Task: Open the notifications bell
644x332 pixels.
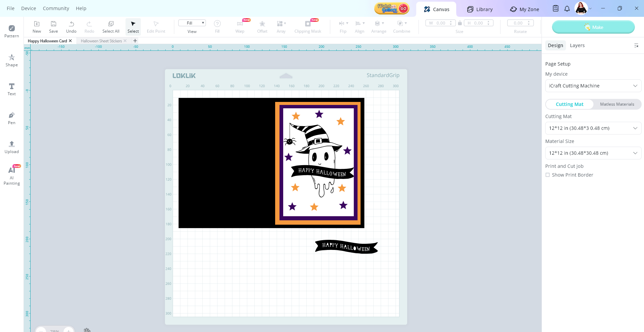Action: (x=567, y=9)
